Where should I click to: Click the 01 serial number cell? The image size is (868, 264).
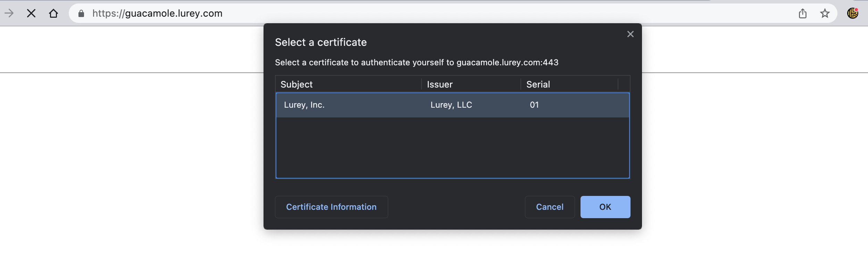click(534, 105)
